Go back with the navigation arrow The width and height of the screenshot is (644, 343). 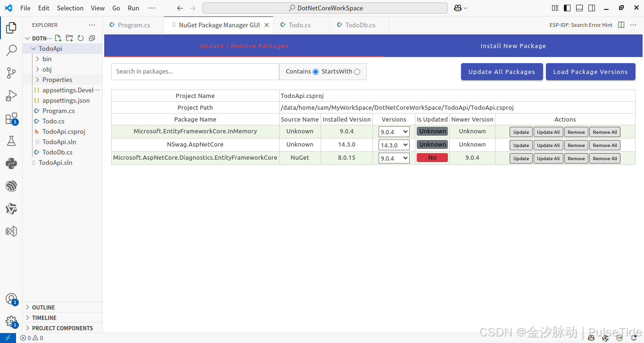coord(180,8)
